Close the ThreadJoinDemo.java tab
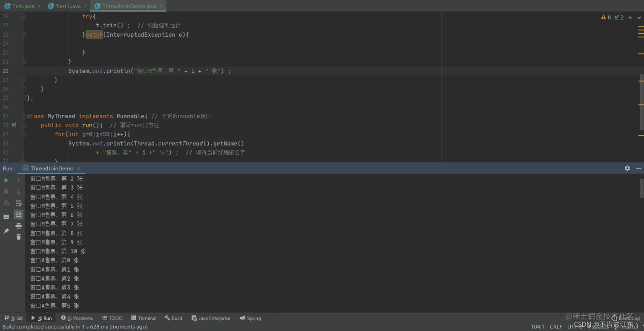Image resolution: width=644 pixels, height=331 pixels. coord(161,6)
